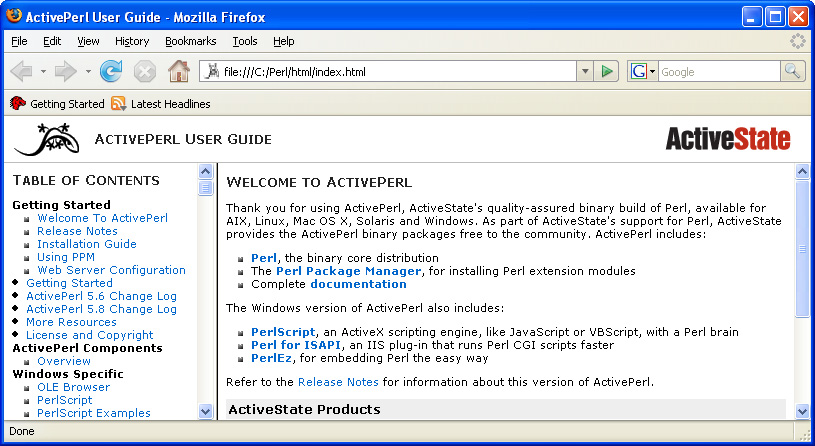Click the ActivePerl gecko logo
This screenshot has width=815, height=446.
[47, 139]
